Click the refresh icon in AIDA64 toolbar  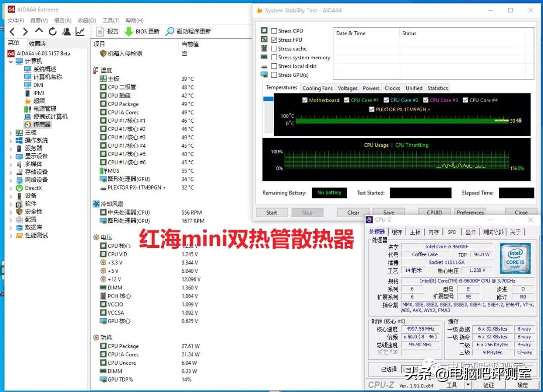pyautogui.click(x=52, y=31)
